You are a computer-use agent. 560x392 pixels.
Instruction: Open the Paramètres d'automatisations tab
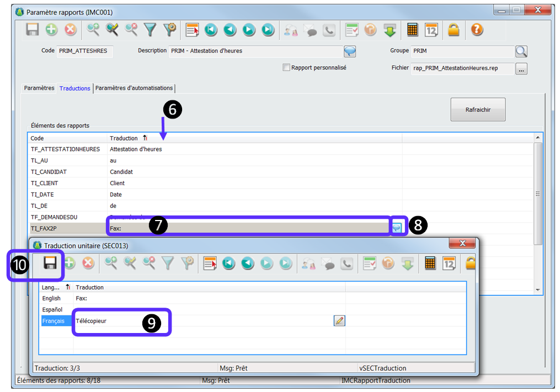pos(135,88)
